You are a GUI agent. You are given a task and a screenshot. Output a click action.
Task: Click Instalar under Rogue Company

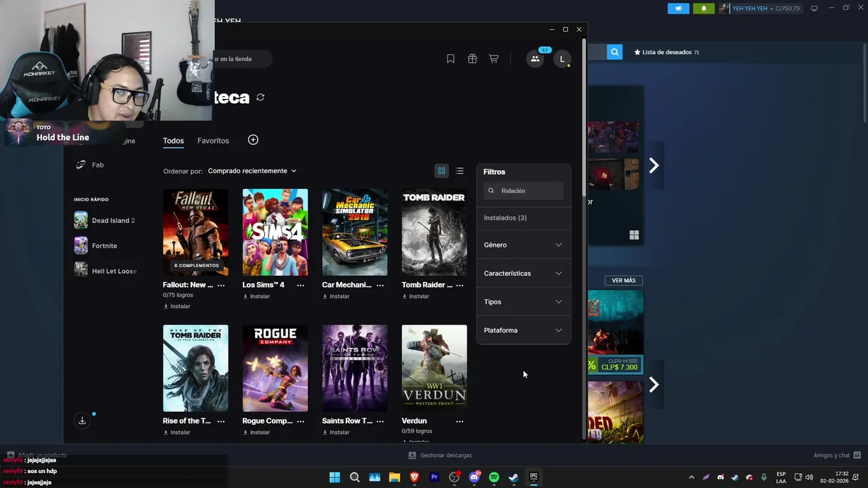click(x=256, y=432)
